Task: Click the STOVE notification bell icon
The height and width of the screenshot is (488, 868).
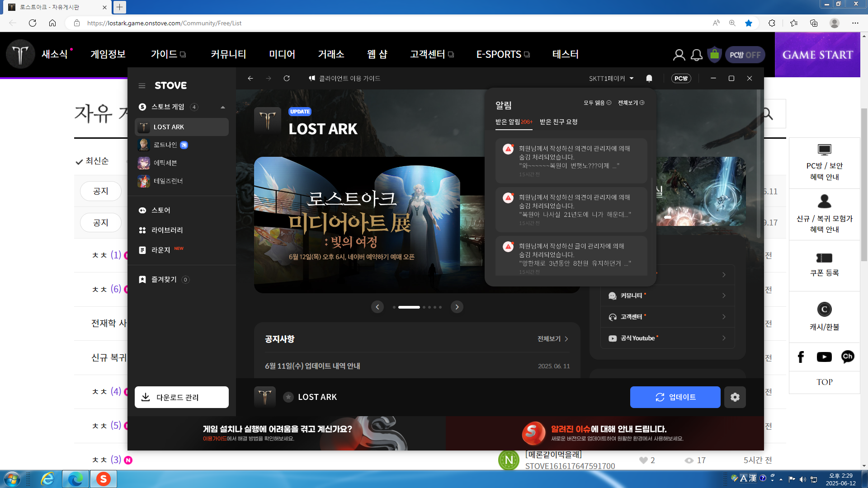Action: click(649, 79)
